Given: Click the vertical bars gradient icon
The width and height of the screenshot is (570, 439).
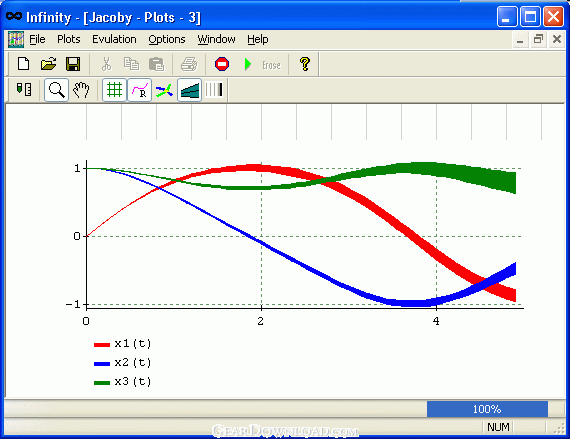Looking at the screenshot, I should [x=214, y=90].
